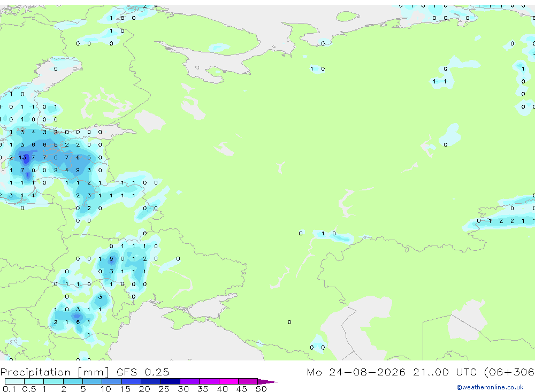Click the '13' precipitation value on the map
The image size is (535, 392).
tap(22, 157)
